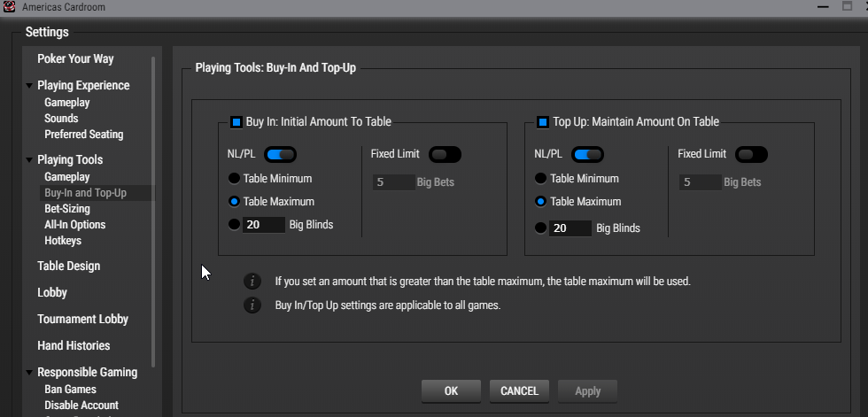Open Ban Games under Responsible Gaming
Screen dimensions: 868x417
click(x=70, y=390)
